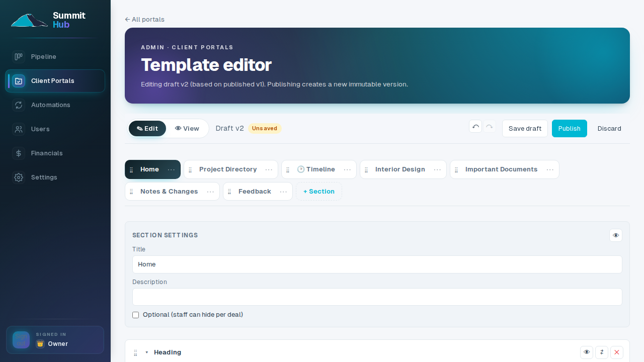644x362 pixels.
Task: Click the Important Documents drag handle
Action: (456, 170)
